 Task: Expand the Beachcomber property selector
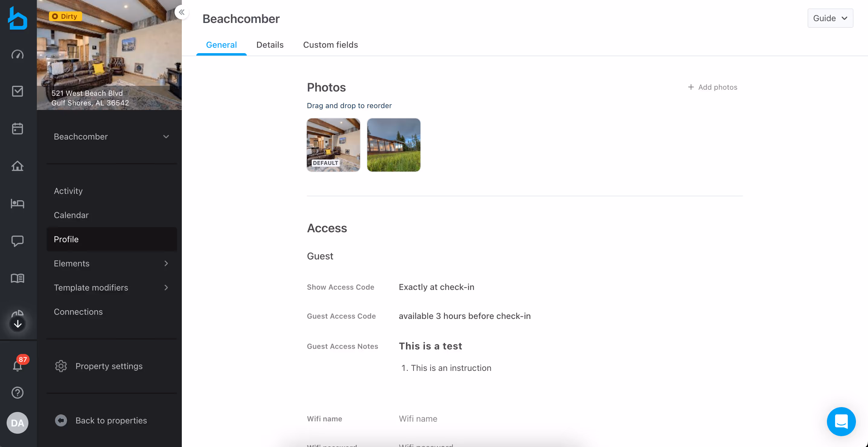[x=111, y=137]
